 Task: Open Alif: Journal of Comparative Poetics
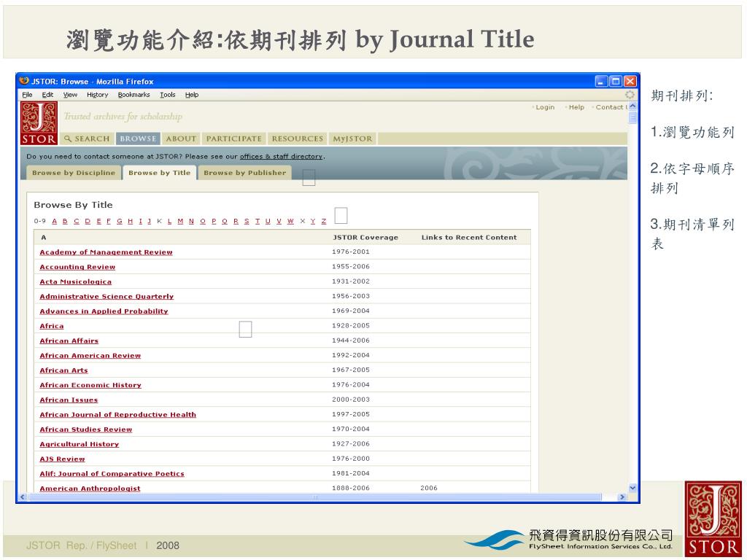pyautogui.click(x=112, y=473)
